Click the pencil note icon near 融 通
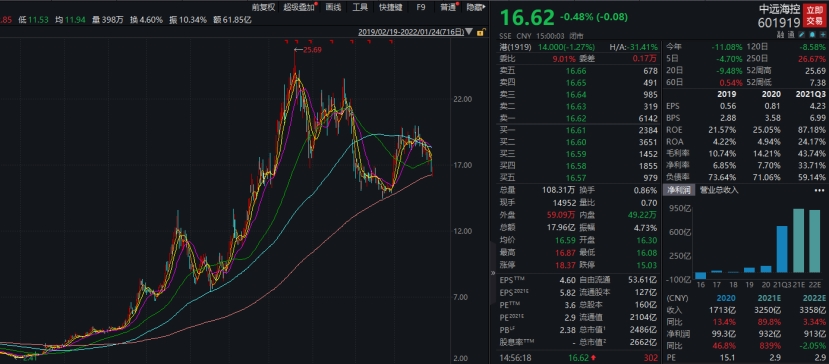 pos(802,34)
